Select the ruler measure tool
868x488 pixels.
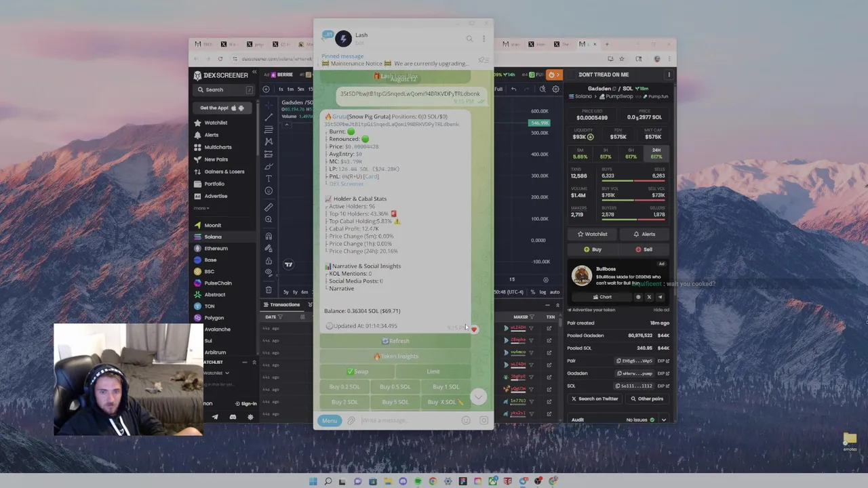click(x=269, y=207)
